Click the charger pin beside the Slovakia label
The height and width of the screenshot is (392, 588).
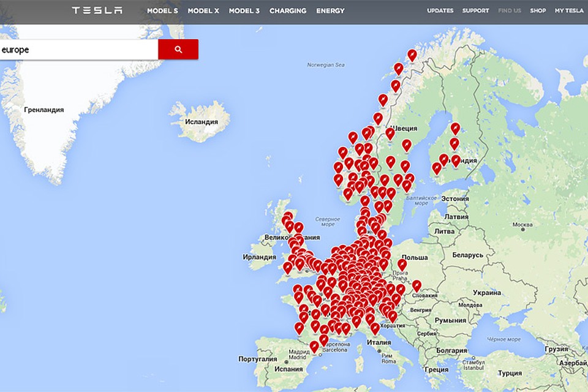[x=417, y=285]
